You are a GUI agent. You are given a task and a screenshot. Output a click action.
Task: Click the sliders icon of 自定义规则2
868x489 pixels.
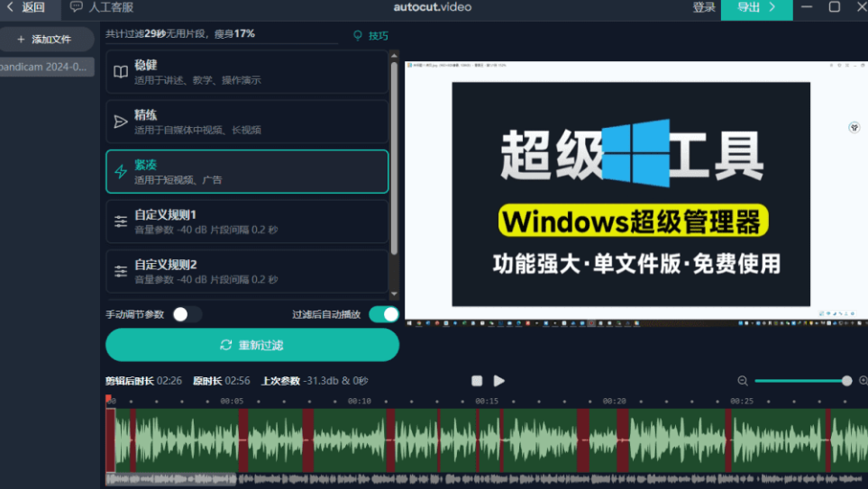click(x=121, y=271)
